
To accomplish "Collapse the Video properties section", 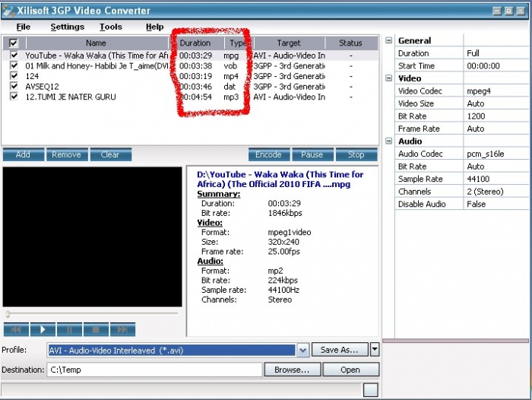I will pos(389,78).
